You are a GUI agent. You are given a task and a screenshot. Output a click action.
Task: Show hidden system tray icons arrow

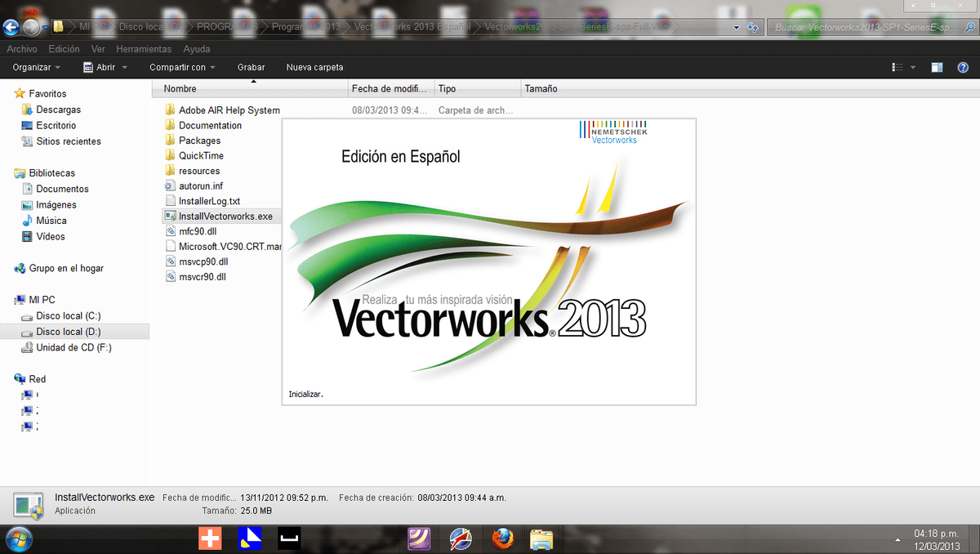pos(898,538)
